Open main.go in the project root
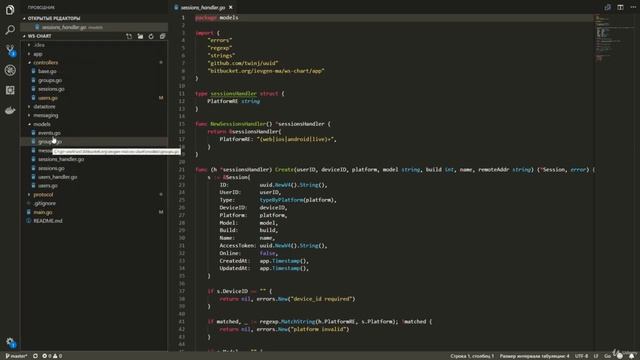The width and height of the screenshot is (640, 360). pos(42,212)
